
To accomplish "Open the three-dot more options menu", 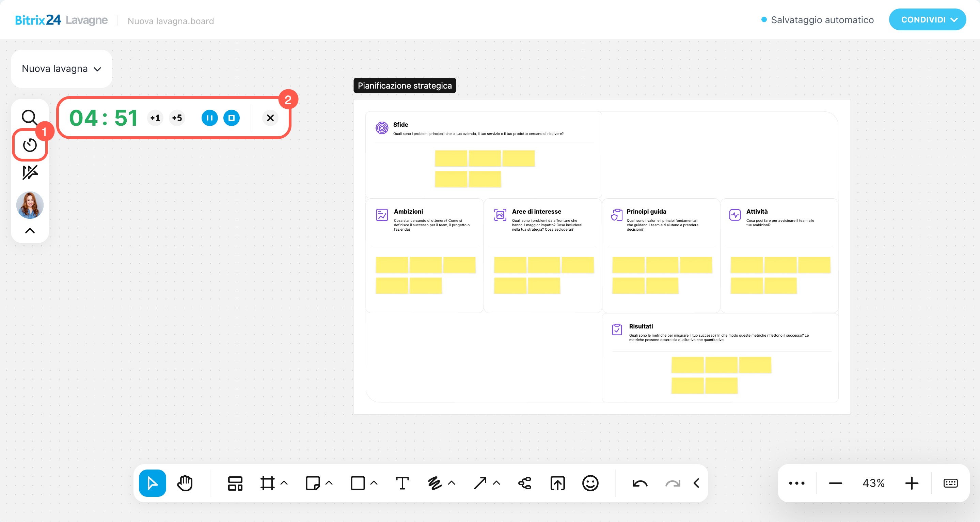I will (796, 483).
